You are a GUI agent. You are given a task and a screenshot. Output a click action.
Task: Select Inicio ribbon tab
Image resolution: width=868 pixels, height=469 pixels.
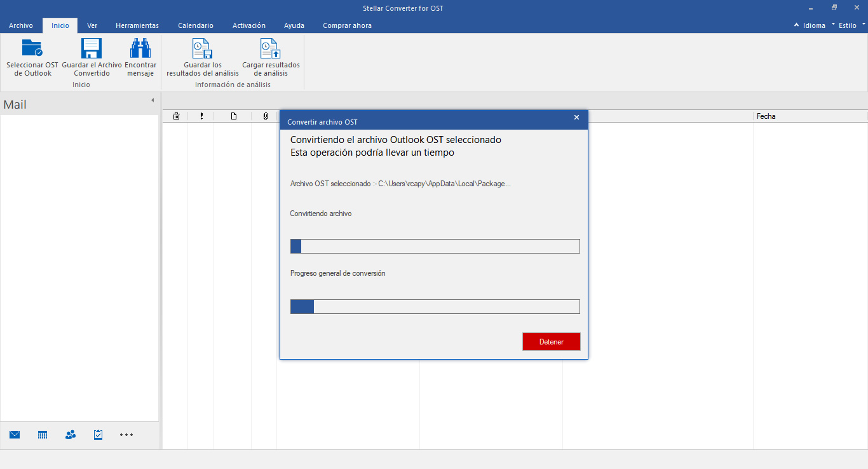pyautogui.click(x=60, y=25)
